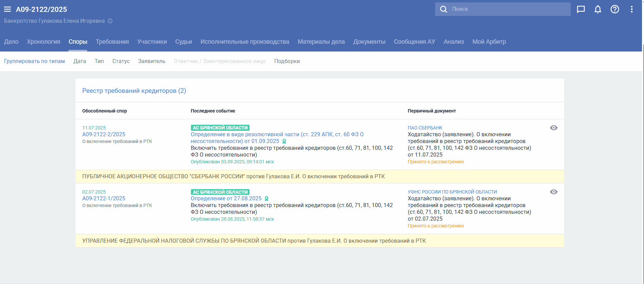Viewport: 644px width, 284px height.
Task: Open the hamburger main menu
Action: pos(7,9)
